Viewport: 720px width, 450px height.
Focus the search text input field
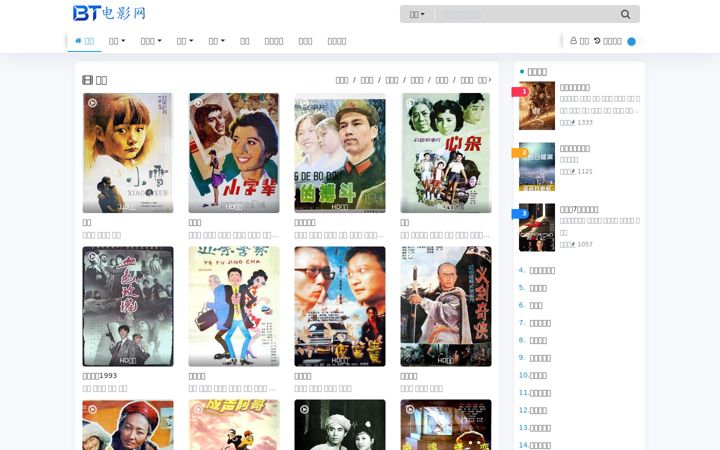pyautogui.click(x=524, y=14)
